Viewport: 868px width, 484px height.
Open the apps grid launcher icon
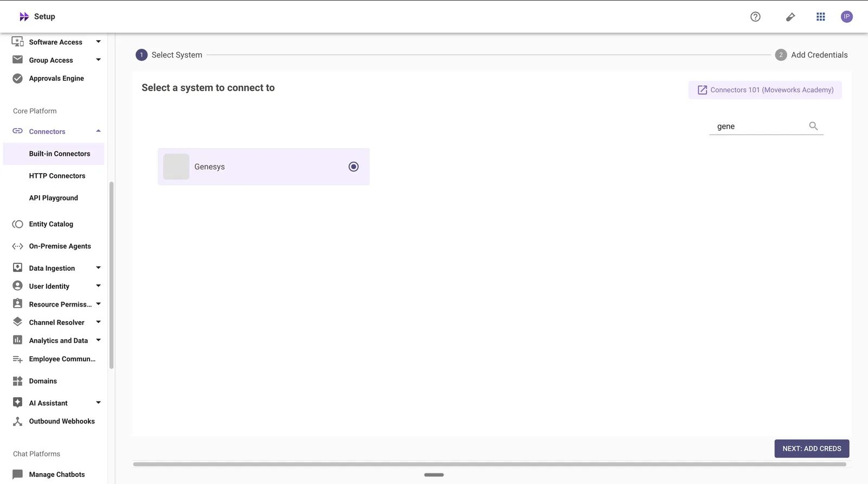click(821, 17)
